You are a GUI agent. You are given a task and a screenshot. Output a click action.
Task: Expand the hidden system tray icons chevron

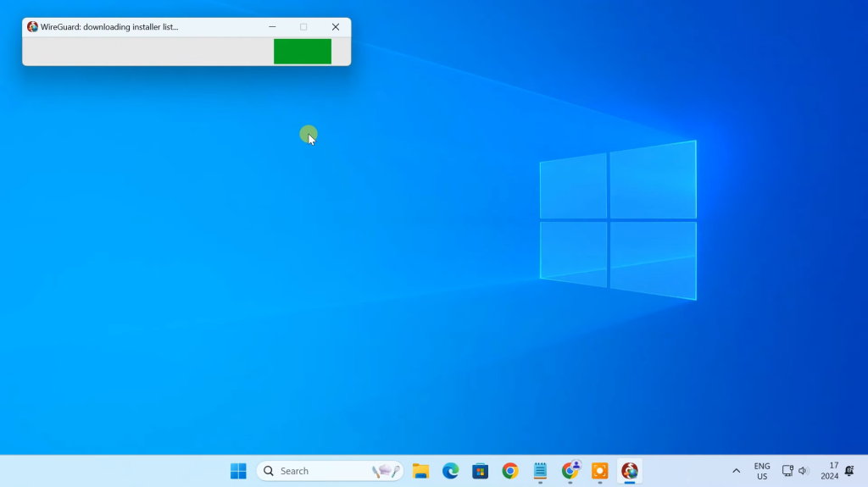(x=736, y=471)
